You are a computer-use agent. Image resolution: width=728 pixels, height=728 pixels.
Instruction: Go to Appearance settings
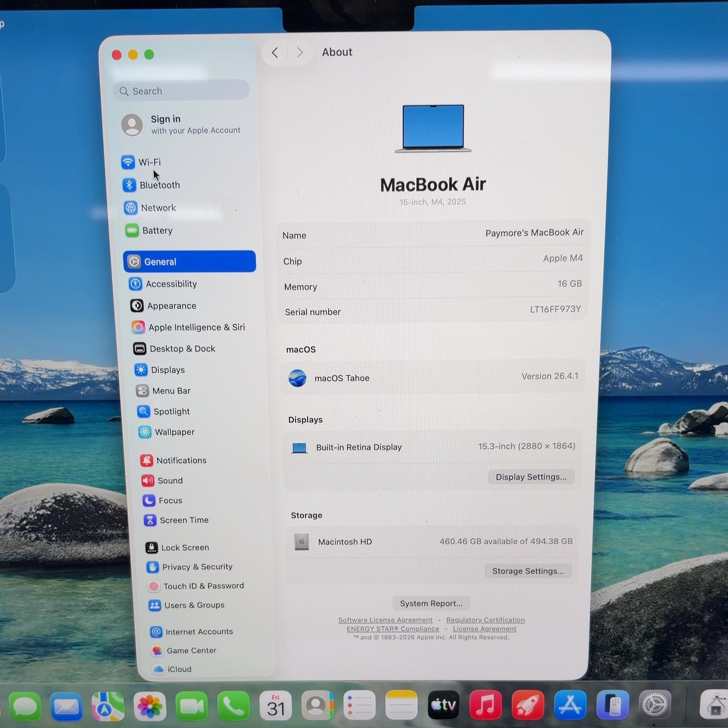(163, 306)
